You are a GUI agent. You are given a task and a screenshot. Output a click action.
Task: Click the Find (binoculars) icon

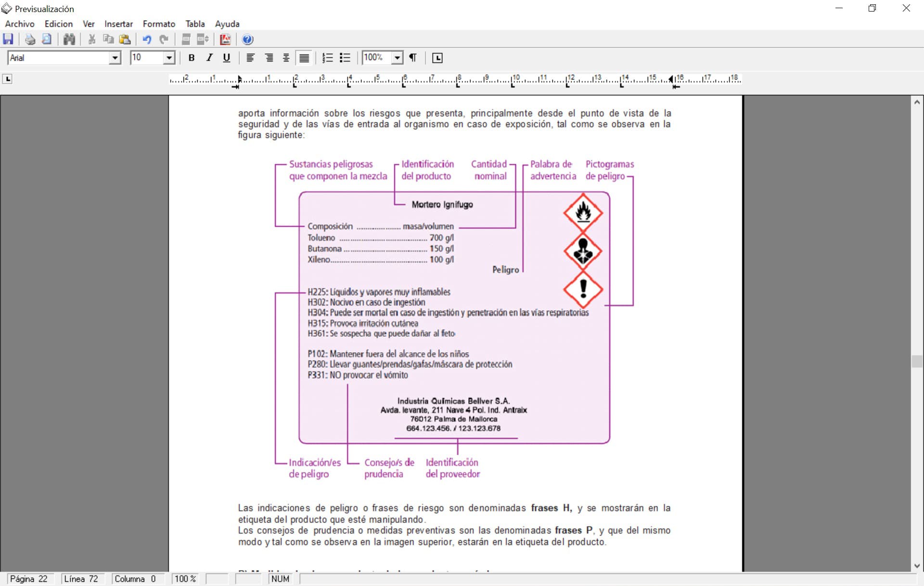click(x=69, y=39)
